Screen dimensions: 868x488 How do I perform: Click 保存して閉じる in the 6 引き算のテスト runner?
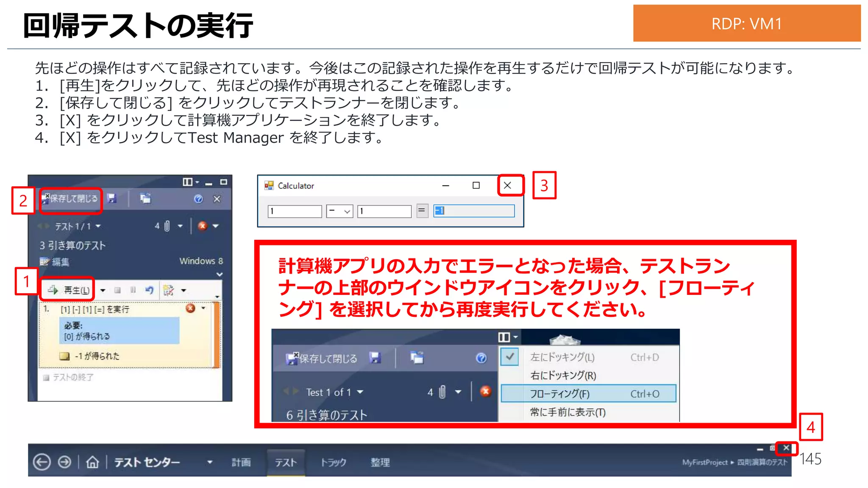coord(322,358)
